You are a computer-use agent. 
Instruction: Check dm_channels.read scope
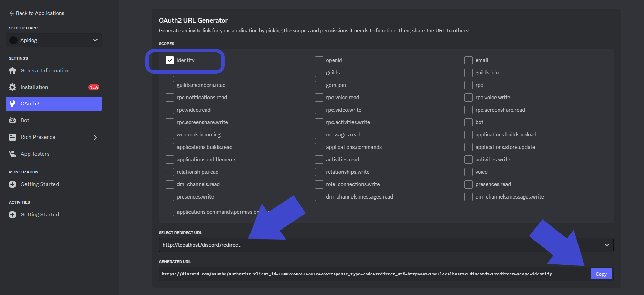tap(170, 184)
